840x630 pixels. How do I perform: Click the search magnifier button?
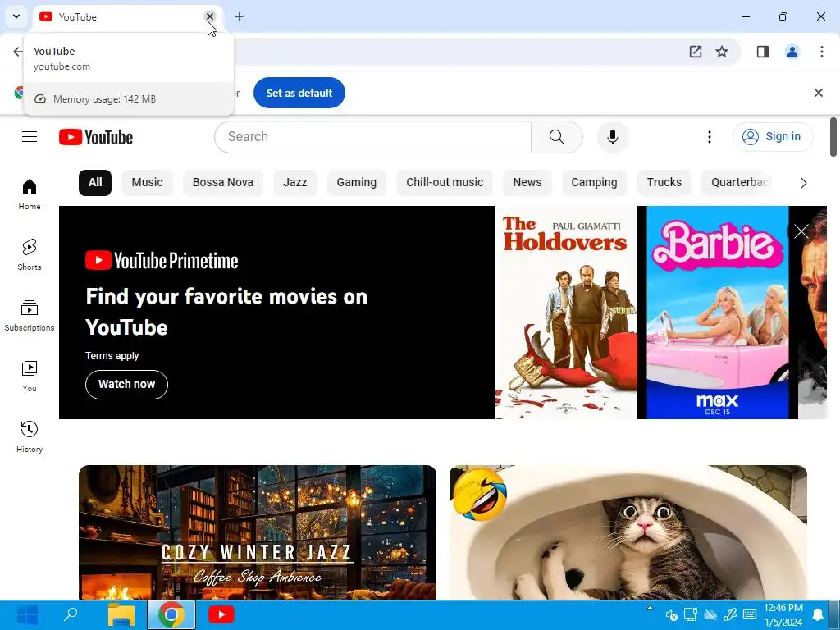557,137
